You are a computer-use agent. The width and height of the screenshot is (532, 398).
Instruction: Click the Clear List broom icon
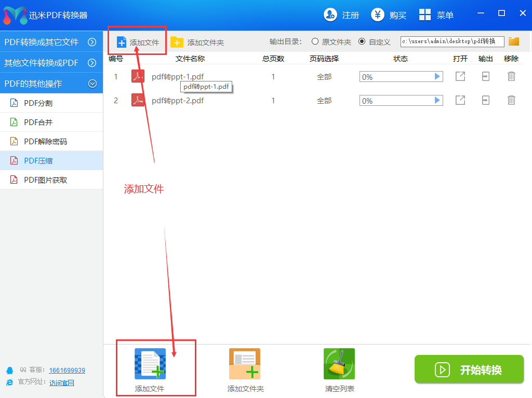click(339, 364)
